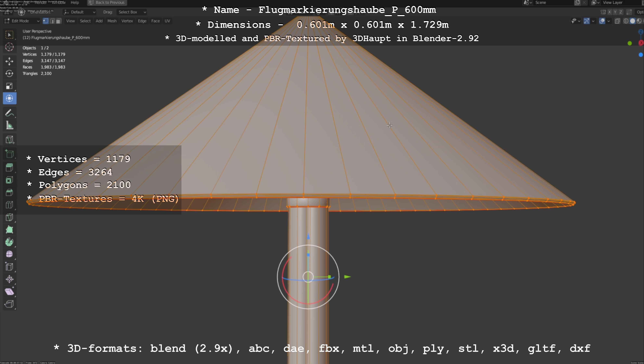Open the Face menu

(x=155, y=21)
